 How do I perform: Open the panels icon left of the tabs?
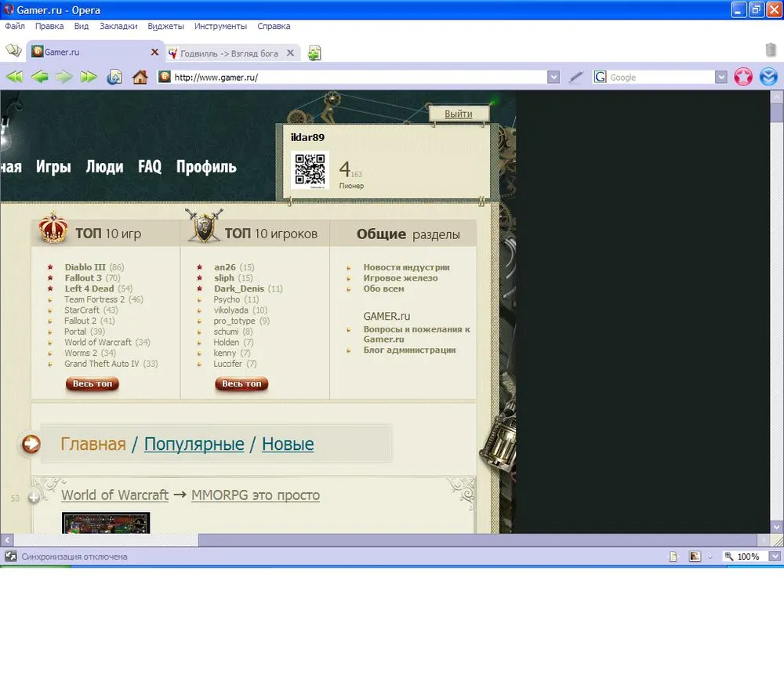(x=13, y=50)
